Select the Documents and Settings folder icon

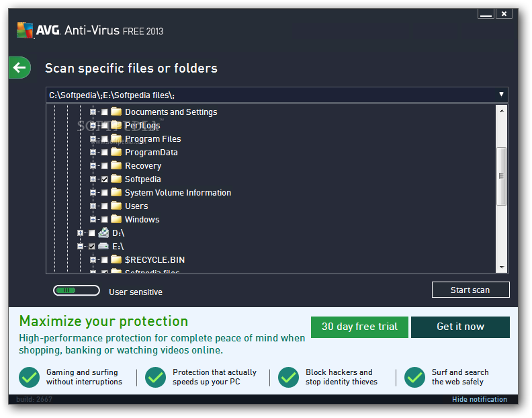[116, 112]
